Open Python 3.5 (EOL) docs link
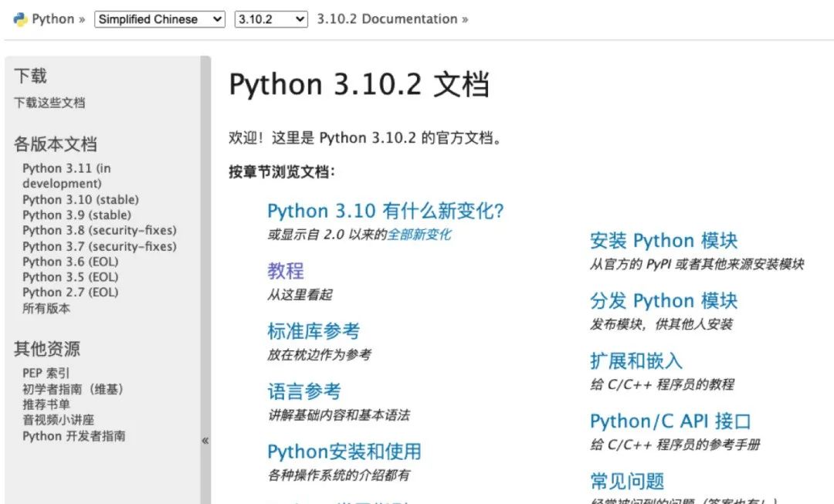834x504 pixels. click(70, 278)
